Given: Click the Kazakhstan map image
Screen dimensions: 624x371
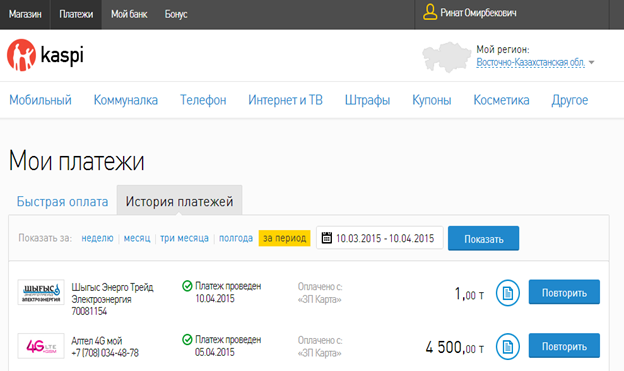Looking at the screenshot, I should click(447, 57).
